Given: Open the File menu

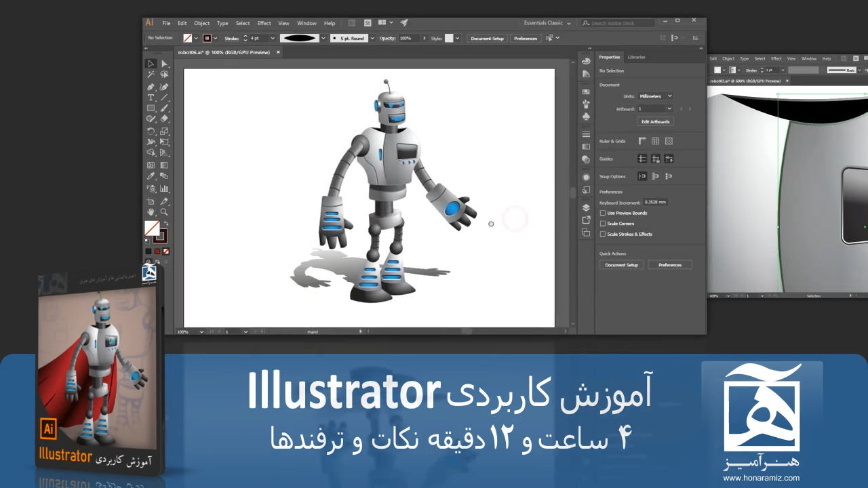Looking at the screenshot, I should [166, 23].
